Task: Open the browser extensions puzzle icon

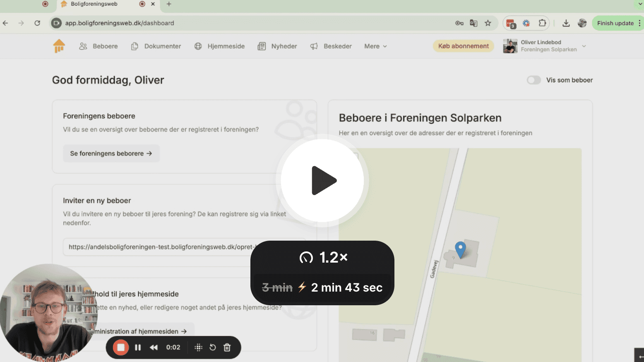Action: 542,23
